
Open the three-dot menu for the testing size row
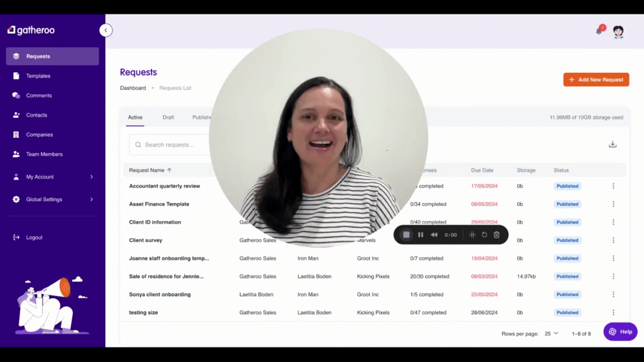(613, 312)
